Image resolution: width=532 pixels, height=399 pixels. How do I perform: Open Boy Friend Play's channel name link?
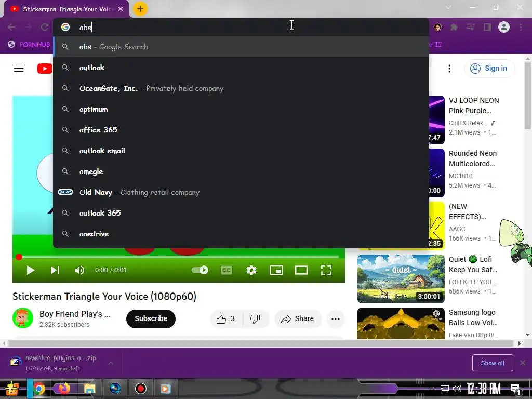click(75, 314)
